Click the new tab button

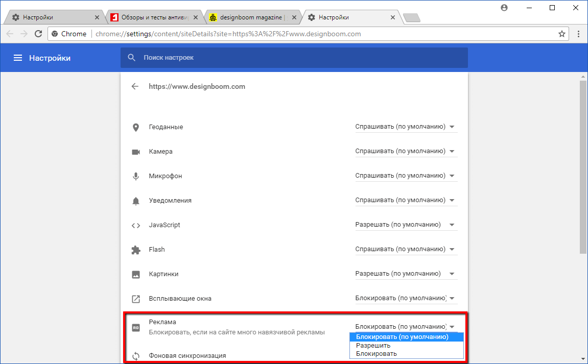411,18
